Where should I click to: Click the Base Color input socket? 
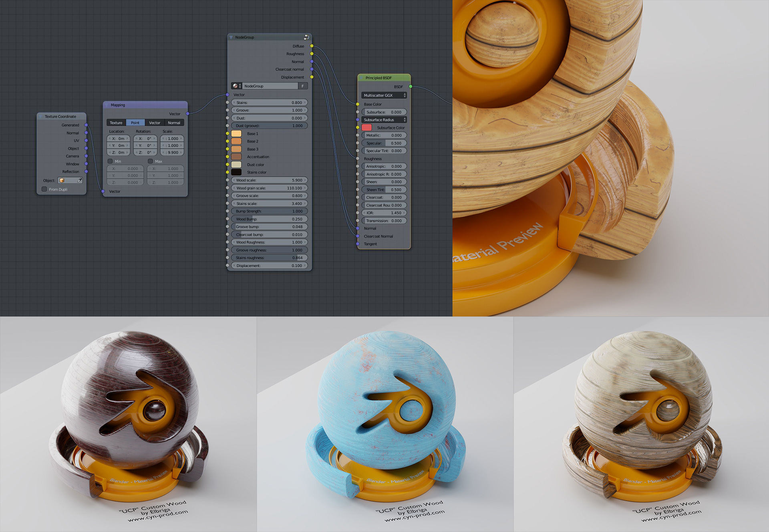(358, 104)
